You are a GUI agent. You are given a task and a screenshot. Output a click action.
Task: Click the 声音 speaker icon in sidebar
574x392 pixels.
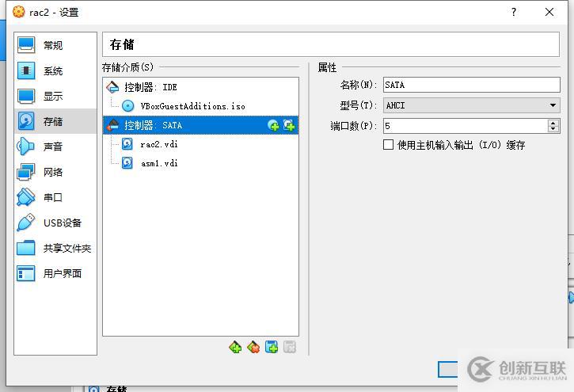pos(25,147)
